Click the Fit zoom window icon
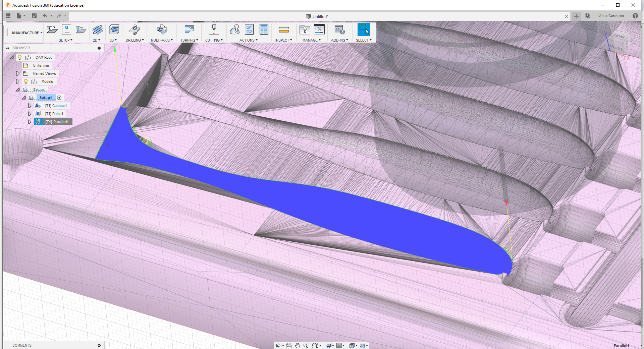 (315, 345)
